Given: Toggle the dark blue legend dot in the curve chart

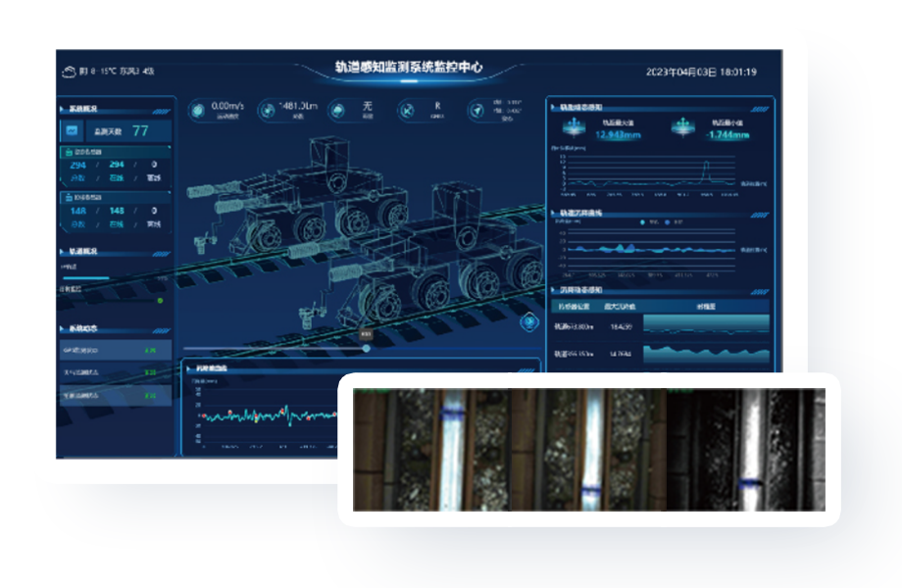Looking at the screenshot, I should click(668, 222).
